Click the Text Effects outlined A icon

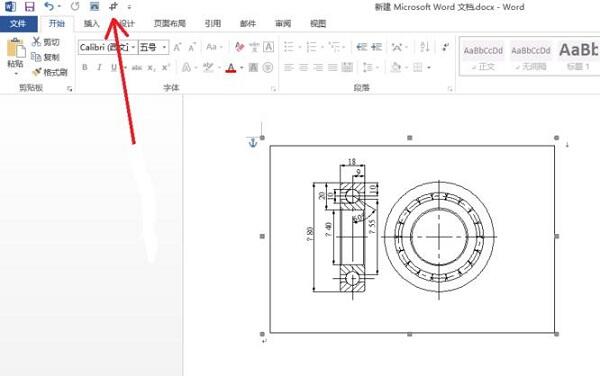point(186,68)
